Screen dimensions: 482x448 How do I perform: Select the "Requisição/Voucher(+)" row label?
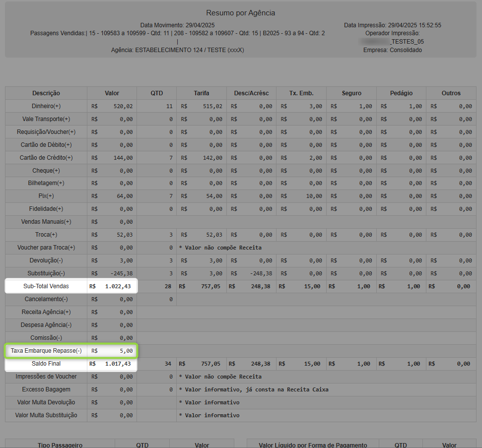tap(46, 132)
